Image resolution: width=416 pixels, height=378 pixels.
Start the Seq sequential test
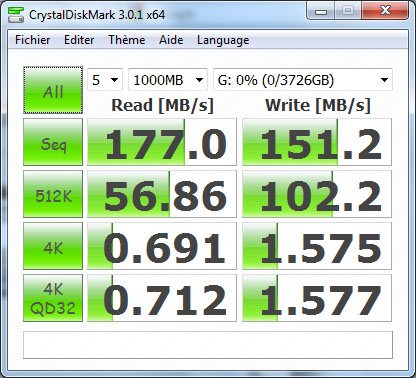pyautogui.click(x=53, y=142)
